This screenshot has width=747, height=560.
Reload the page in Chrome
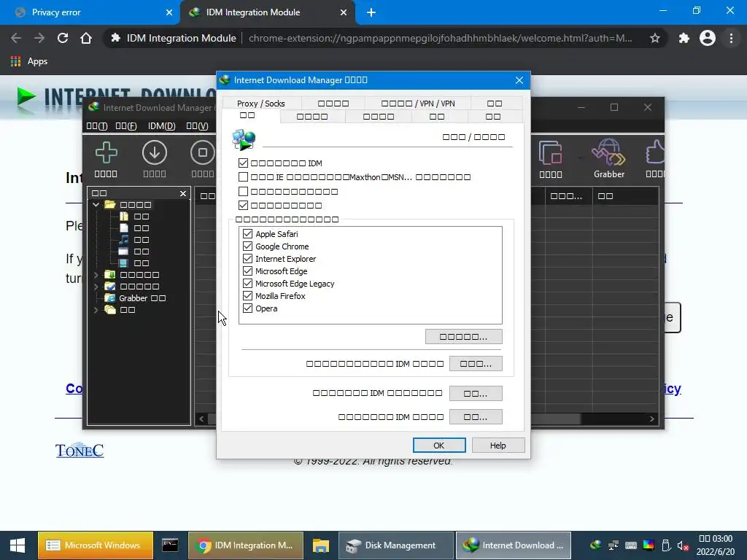[63, 38]
